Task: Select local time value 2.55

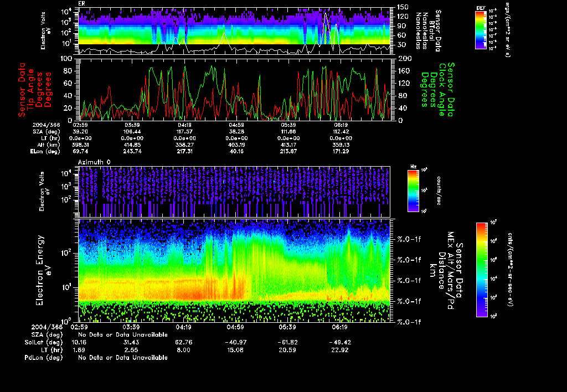Action: 131,350
